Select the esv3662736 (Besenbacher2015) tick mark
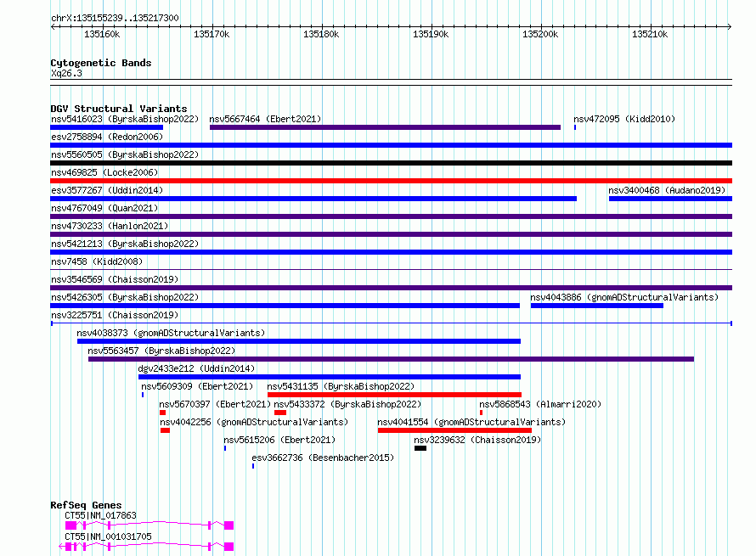756x556 pixels. point(253,466)
